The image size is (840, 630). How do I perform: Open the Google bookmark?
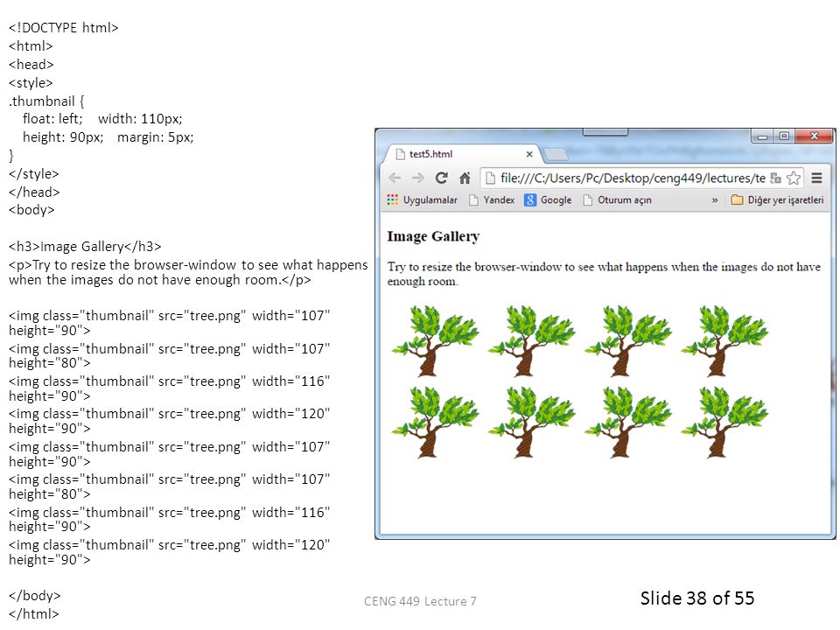click(x=548, y=199)
